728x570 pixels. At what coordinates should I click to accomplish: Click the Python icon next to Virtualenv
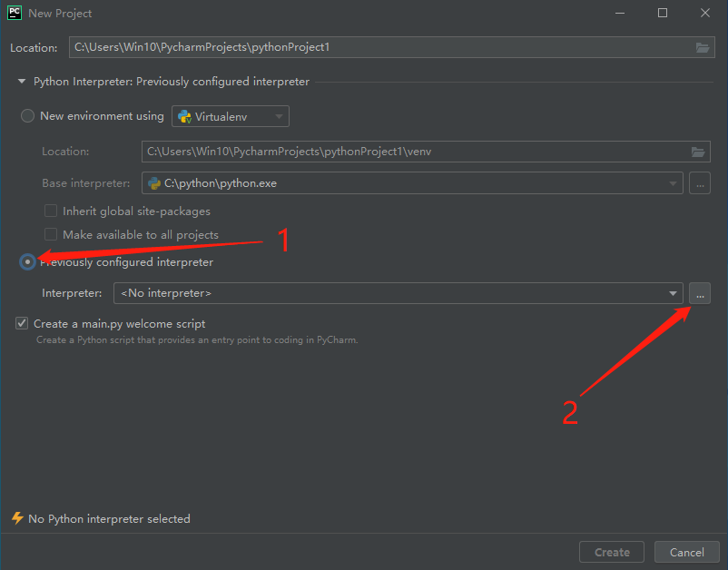pyautogui.click(x=184, y=116)
